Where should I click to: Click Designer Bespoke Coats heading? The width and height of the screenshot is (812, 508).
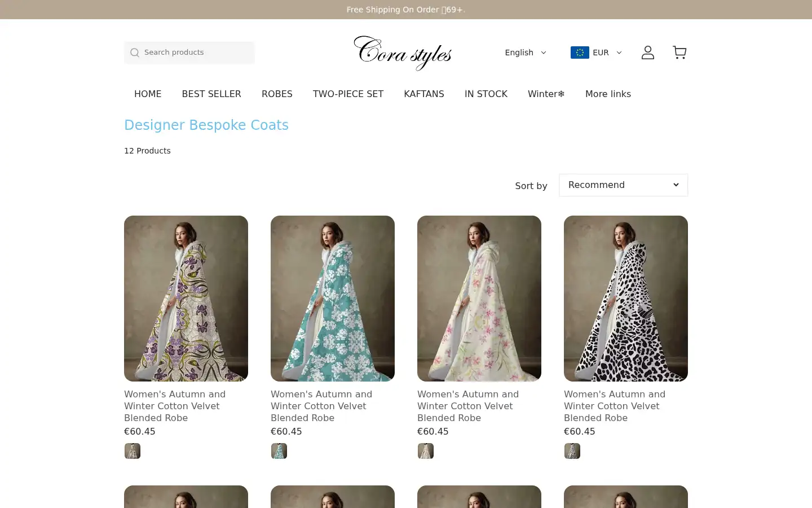click(206, 125)
